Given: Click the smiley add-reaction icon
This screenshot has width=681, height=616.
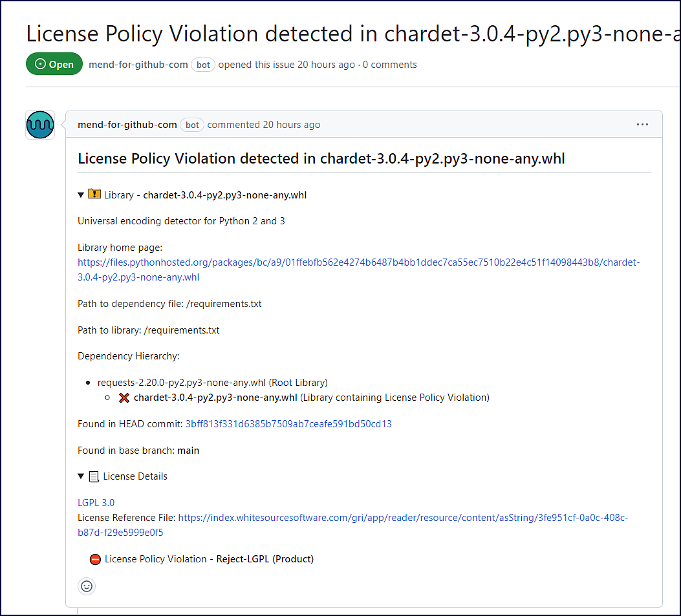Looking at the screenshot, I should tap(87, 586).
